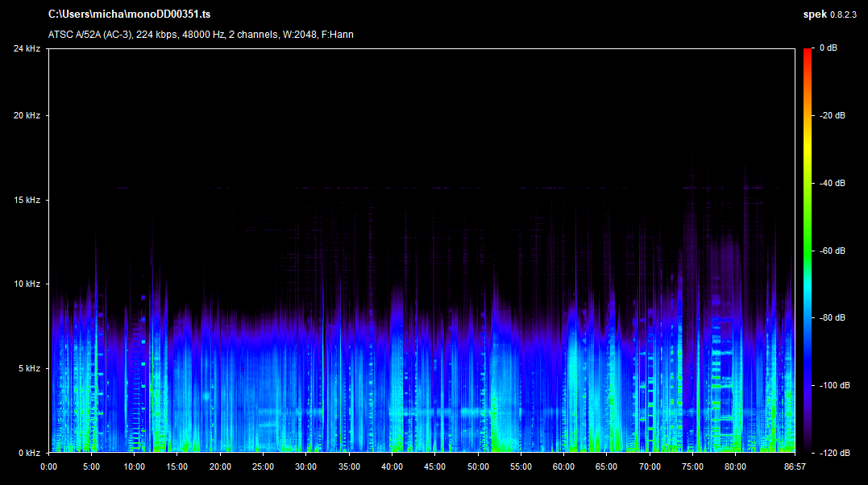Viewport: 868px width, 485px height.
Task: Click the 0:00 start time marker
Action: 48,466
